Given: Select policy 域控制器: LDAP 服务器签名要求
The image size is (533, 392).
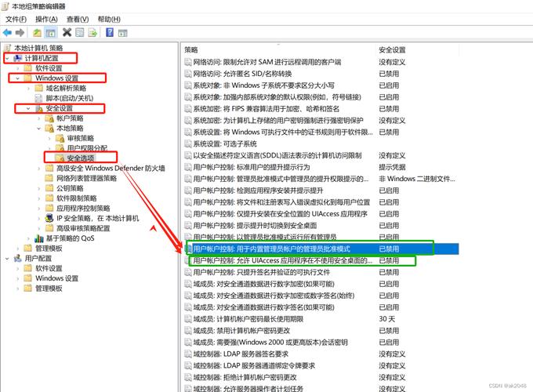Looking at the screenshot, I should tap(241, 354).
